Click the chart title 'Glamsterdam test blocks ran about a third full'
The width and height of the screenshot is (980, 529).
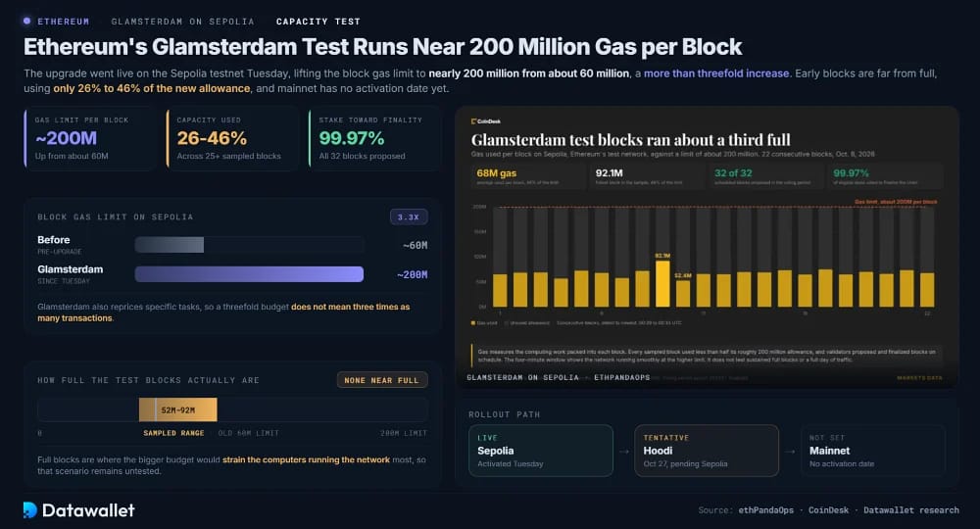[630, 139]
